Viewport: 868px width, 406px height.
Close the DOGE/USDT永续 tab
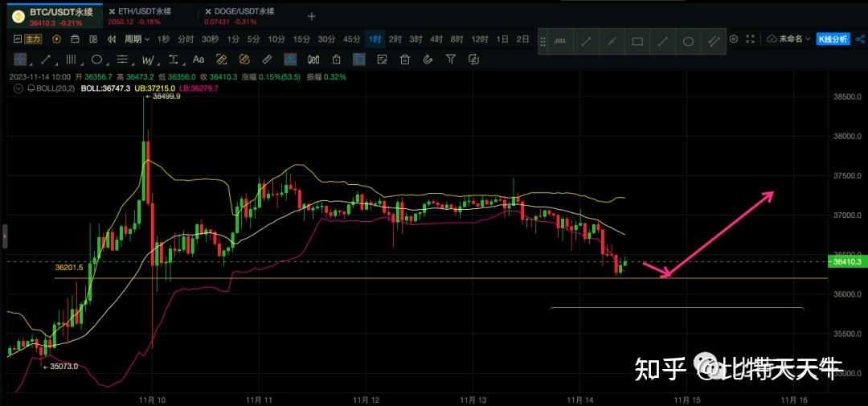coord(207,11)
